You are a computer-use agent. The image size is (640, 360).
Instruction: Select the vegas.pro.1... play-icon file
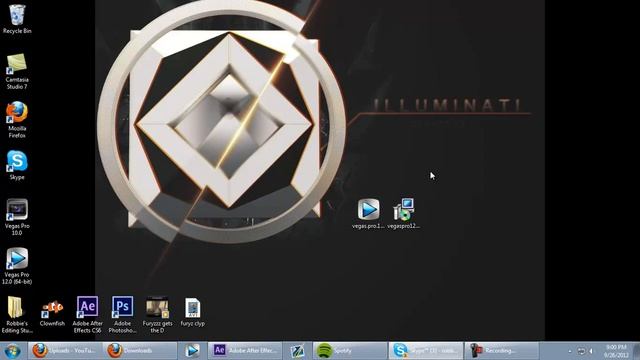[368, 213]
